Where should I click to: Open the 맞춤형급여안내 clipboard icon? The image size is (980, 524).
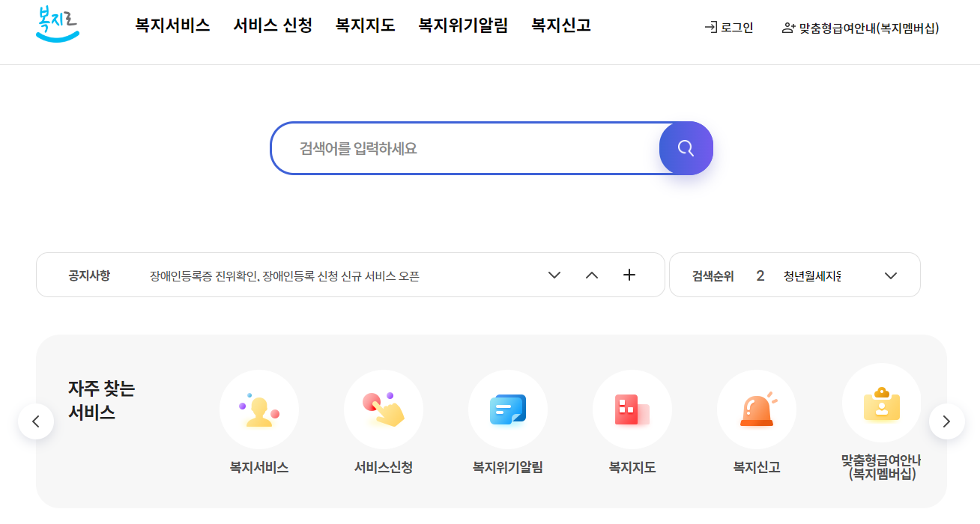(x=881, y=403)
